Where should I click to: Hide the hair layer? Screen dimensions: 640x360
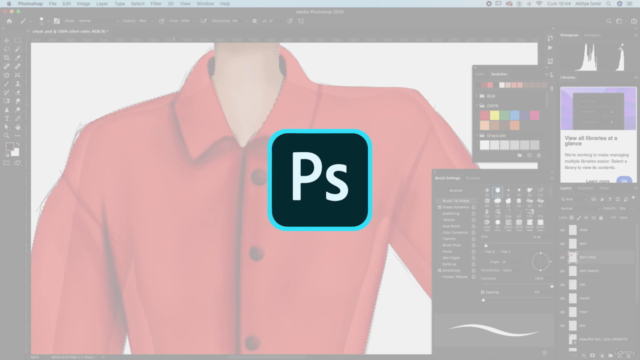(562, 285)
